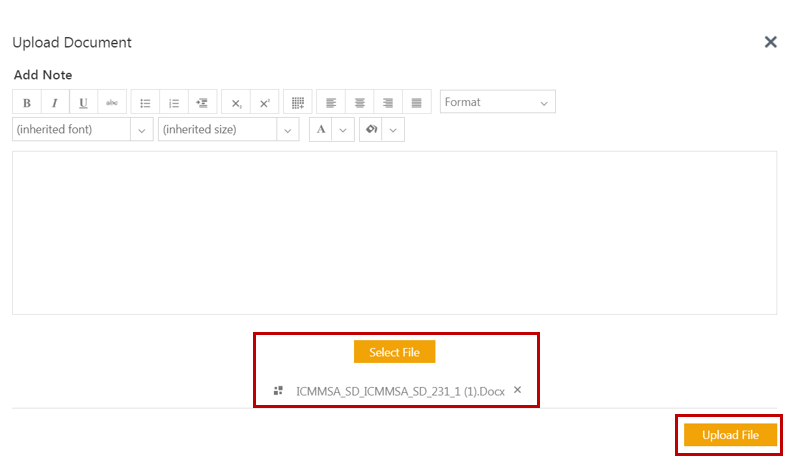Insert an unordered bullet list
Screen dimensions: 810x468
pos(145,103)
